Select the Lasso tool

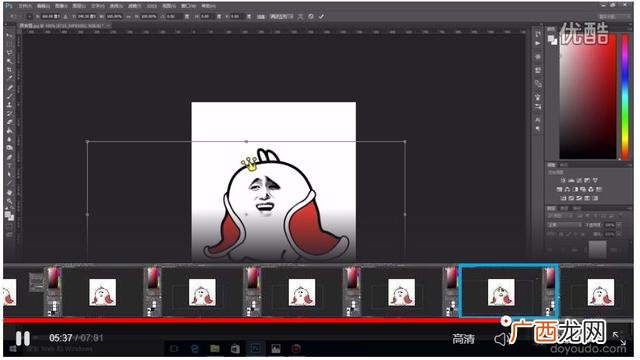coord(9,53)
